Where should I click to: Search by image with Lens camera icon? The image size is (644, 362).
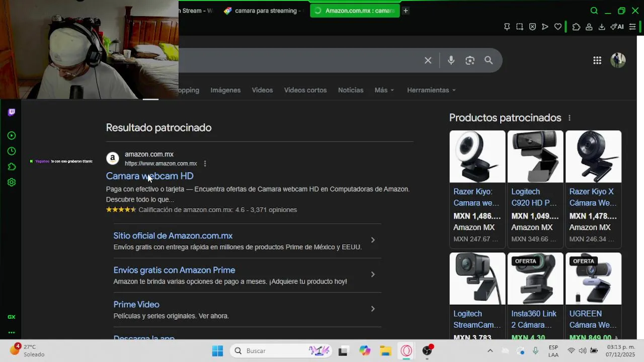[470, 60]
